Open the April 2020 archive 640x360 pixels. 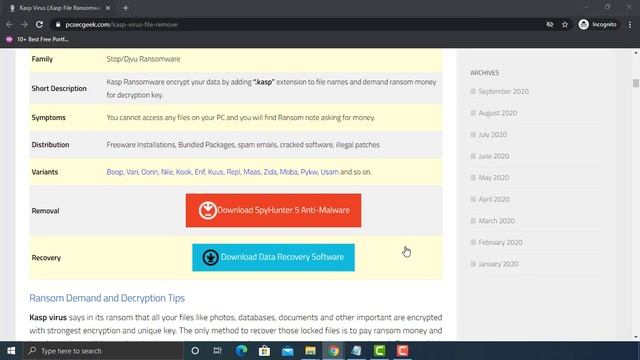coord(494,199)
